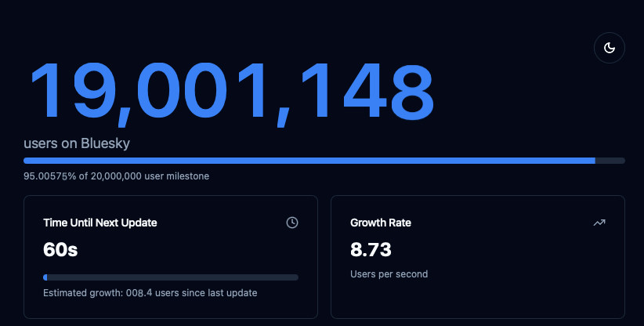This screenshot has width=644, height=326.
Task: Click the "Growth Rate" heading
Action: coord(381,223)
